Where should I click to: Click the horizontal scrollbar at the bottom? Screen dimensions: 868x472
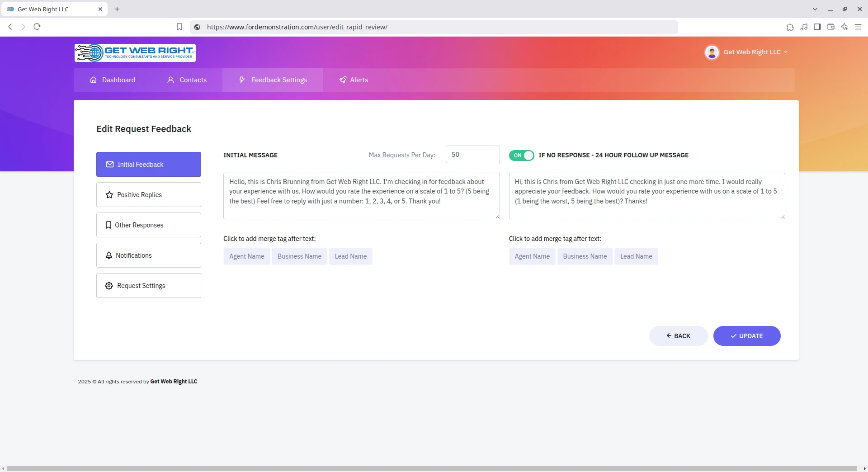click(432, 469)
